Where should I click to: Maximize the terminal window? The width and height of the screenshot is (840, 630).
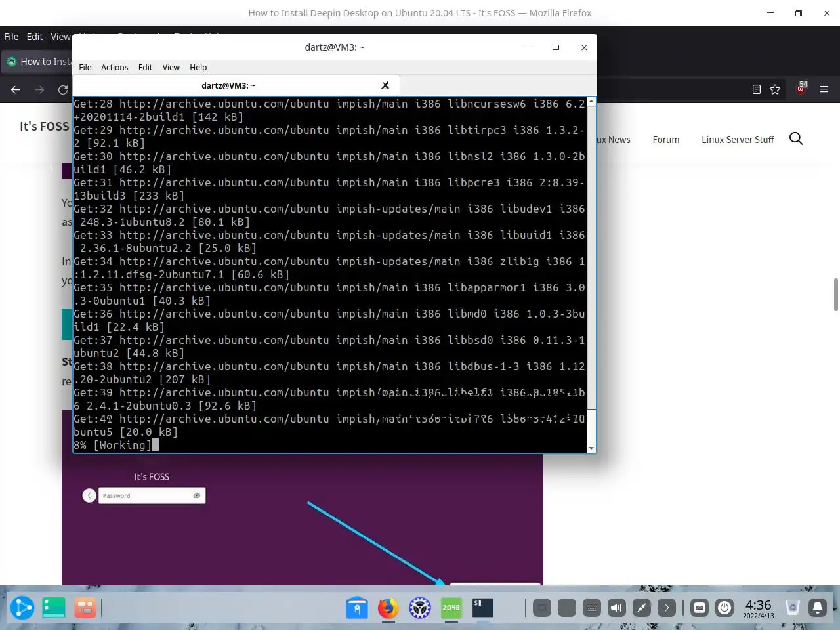pos(556,47)
